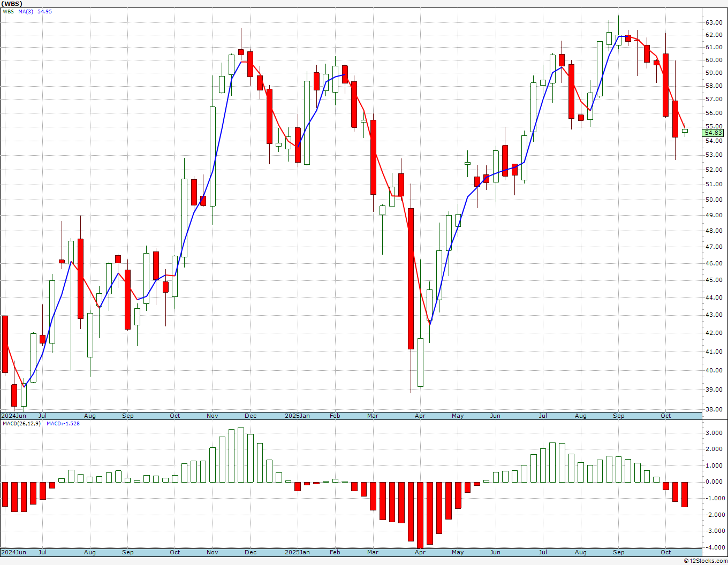Select the 50.00 price axis label
Viewport: 728px width, 565px height.
714,200
